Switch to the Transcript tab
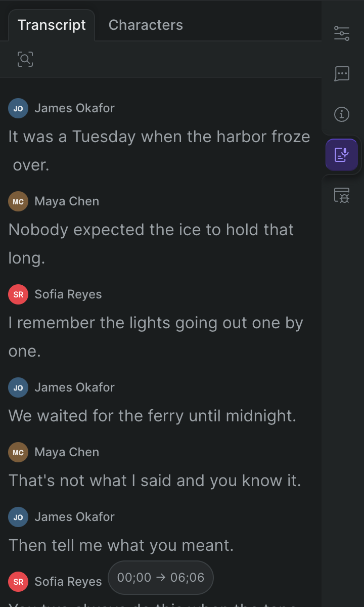Viewport: 364px width, 607px height. (52, 25)
